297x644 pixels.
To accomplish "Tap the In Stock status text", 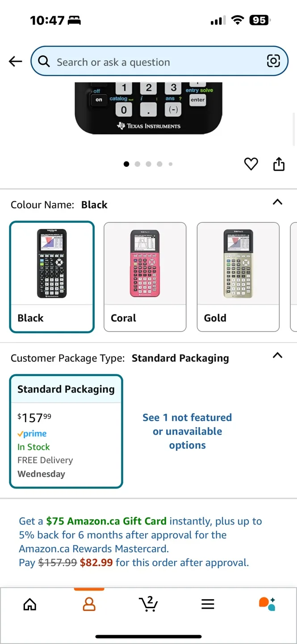I will (33, 447).
